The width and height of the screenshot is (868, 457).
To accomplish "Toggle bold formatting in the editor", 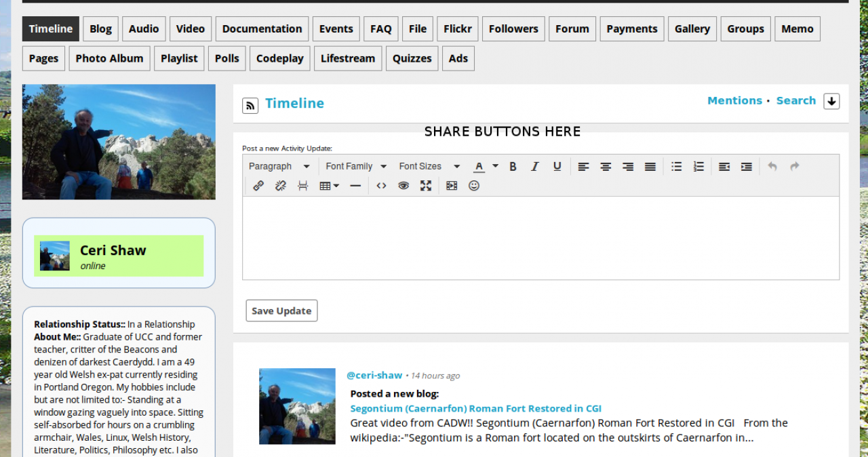I will point(513,167).
